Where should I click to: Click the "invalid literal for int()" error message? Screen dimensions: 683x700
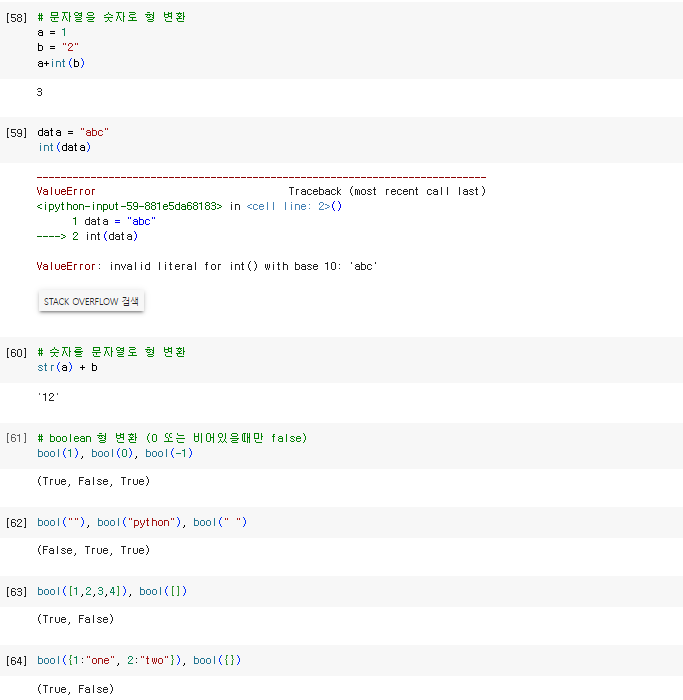[x=207, y=267]
